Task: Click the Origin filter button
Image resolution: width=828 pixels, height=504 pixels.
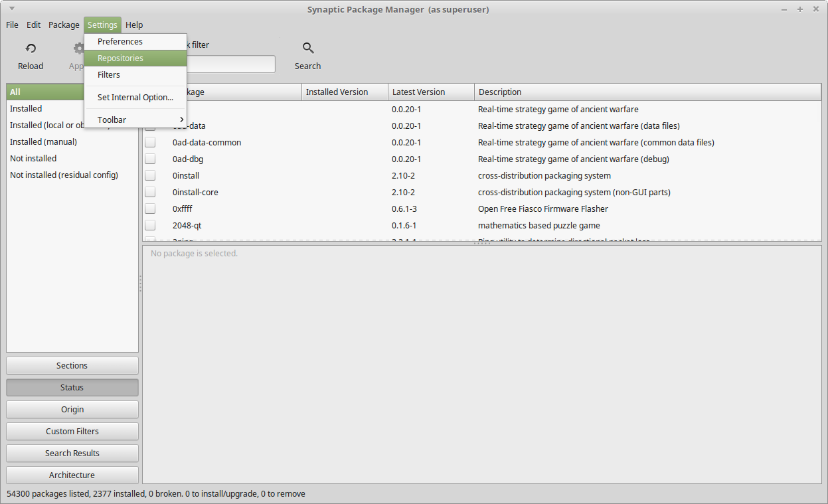Action: tap(72, 409)
